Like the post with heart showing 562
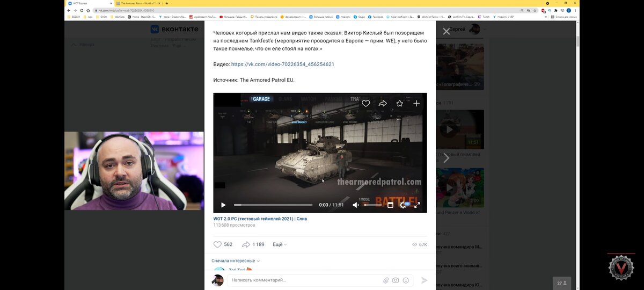Image resolution: width=644 pixels, height=290 pixels. [223, 244]
